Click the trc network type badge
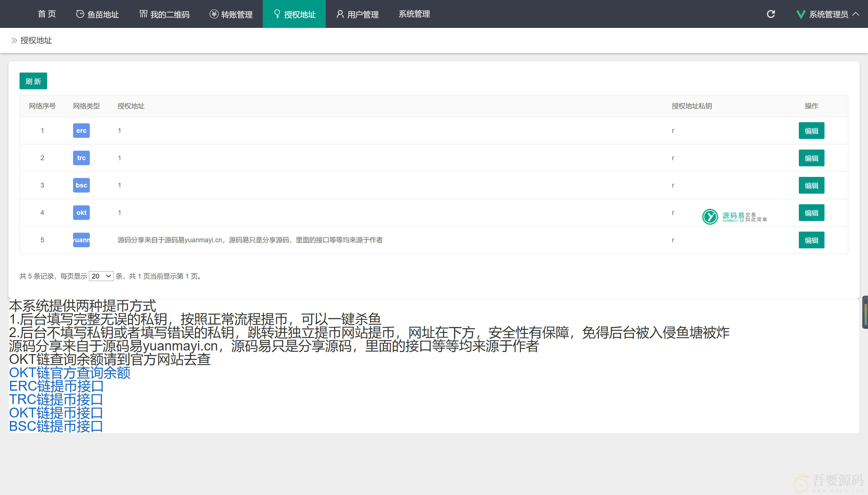 coord(81,158)
